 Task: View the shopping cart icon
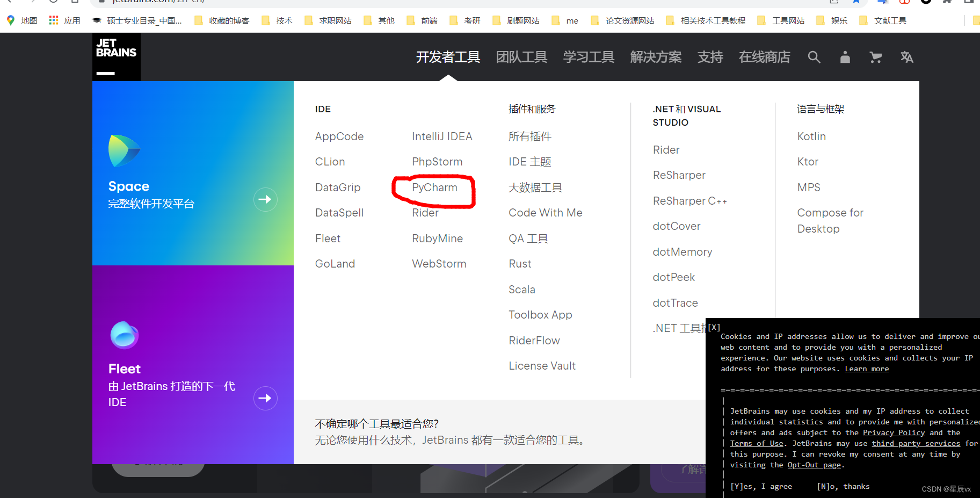click(875, 57)
